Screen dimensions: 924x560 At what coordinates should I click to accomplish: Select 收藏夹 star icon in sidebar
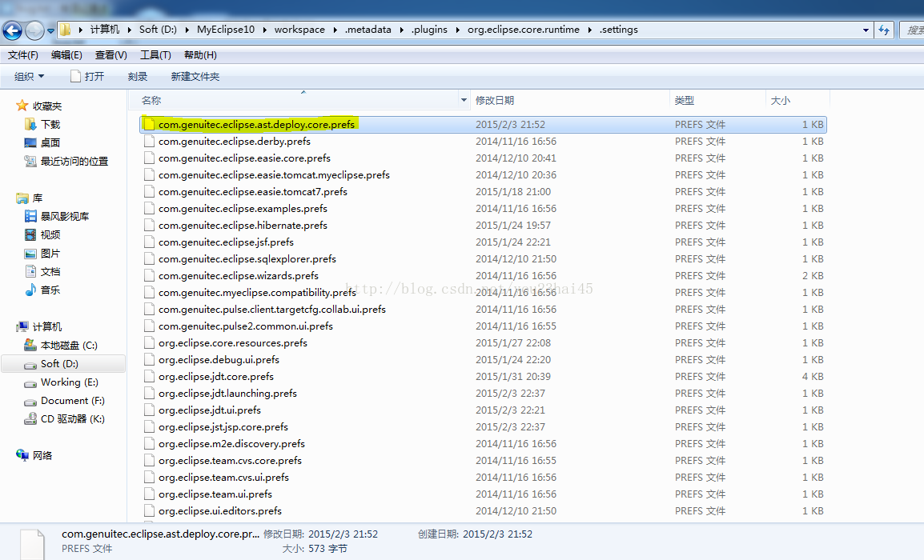22,106
